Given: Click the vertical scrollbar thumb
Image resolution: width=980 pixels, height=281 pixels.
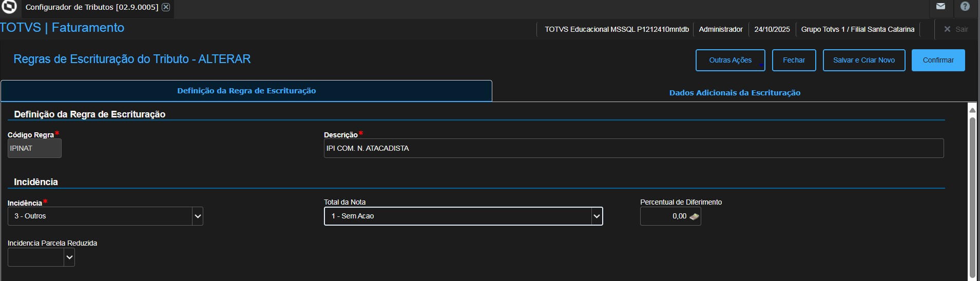Looking at the screenshot, I should click(972, 195).
